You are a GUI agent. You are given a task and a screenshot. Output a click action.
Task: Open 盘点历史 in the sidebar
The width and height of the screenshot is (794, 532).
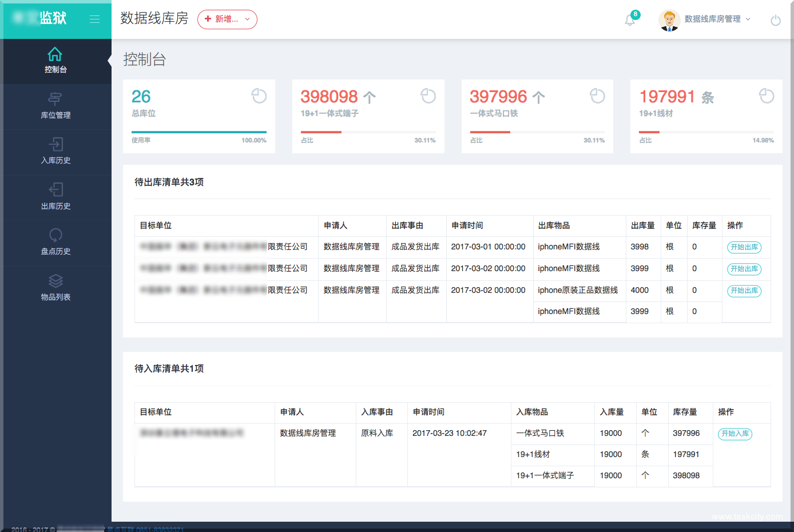[x=55, y=244]
